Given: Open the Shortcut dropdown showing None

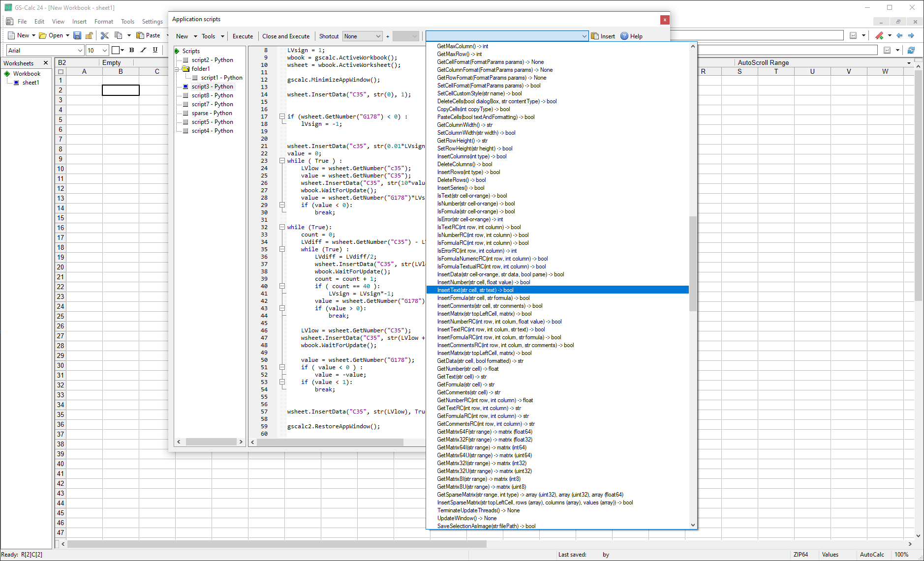Looking at the screenshot, I should click(x=363, y=36).
